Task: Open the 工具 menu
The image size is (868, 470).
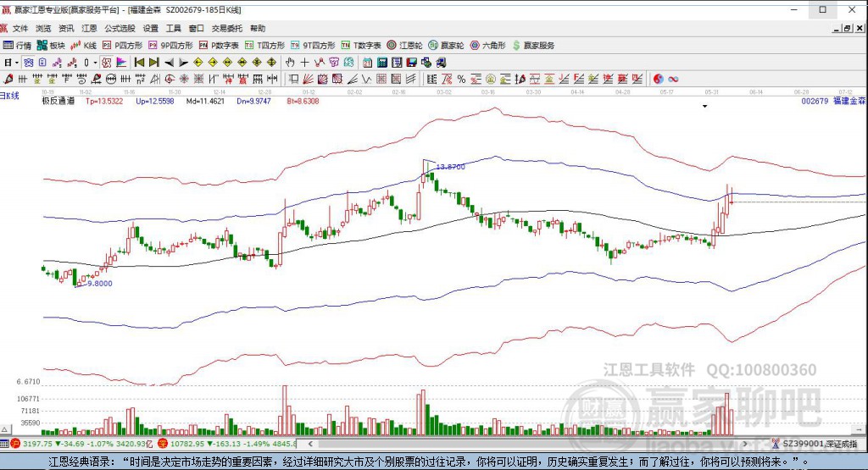Action: coord(173,28)
